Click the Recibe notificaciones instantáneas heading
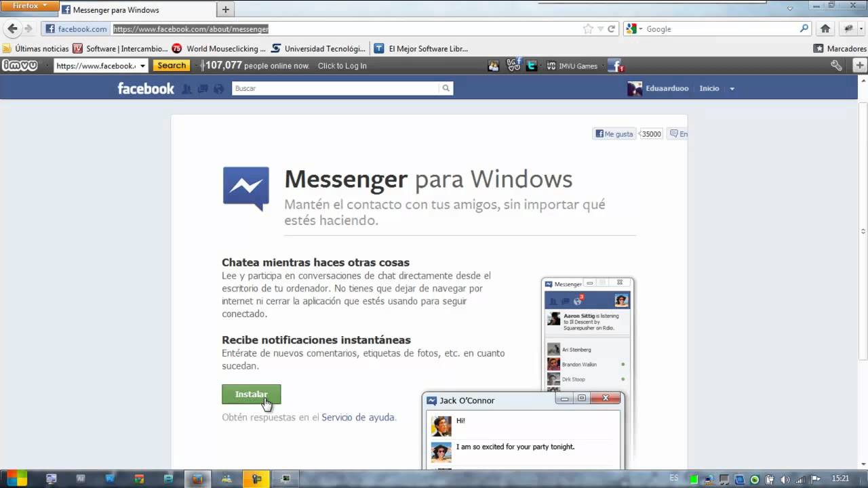868x488 pixels. point(316,340)
